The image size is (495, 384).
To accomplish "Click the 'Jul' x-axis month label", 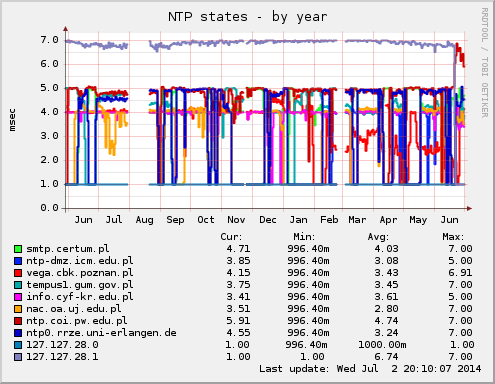I will [x=114, y=220].
